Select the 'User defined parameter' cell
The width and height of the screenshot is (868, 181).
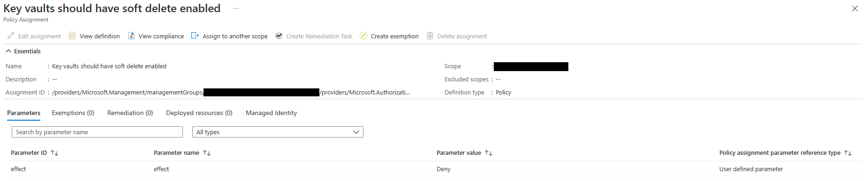[x=751, y=169]
